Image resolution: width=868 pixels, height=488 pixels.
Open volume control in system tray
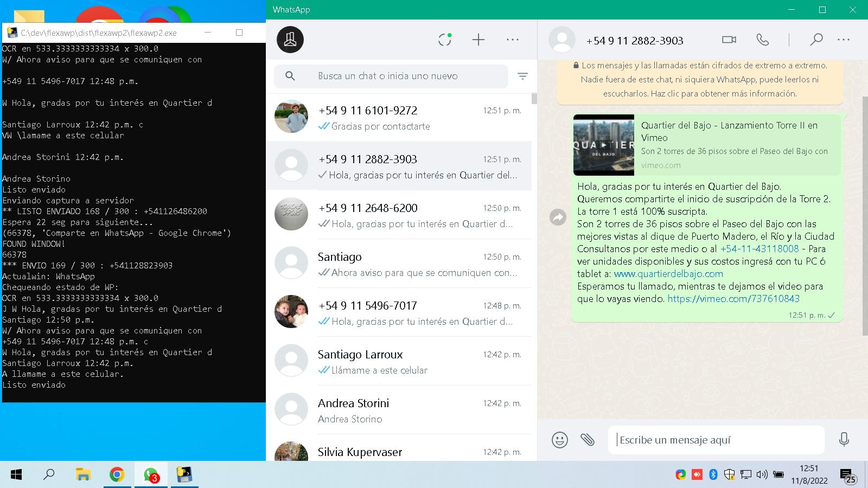pyautogui.click(x=762, y=475)
